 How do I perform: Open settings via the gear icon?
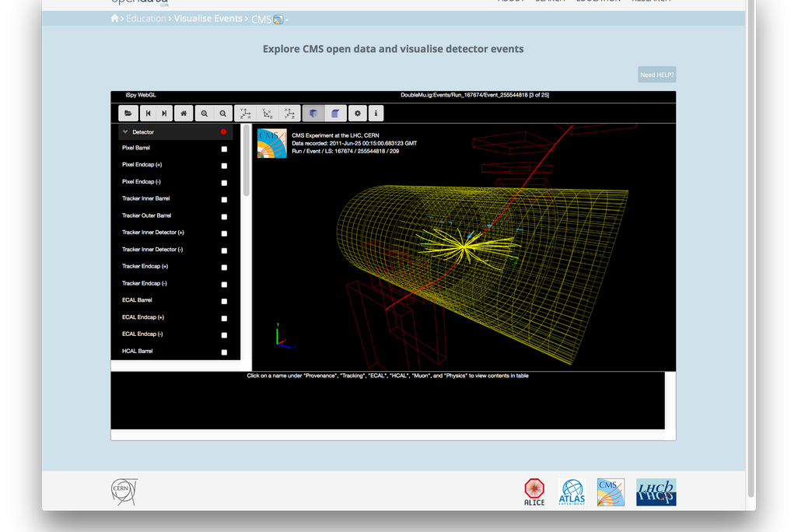point(358,114)
